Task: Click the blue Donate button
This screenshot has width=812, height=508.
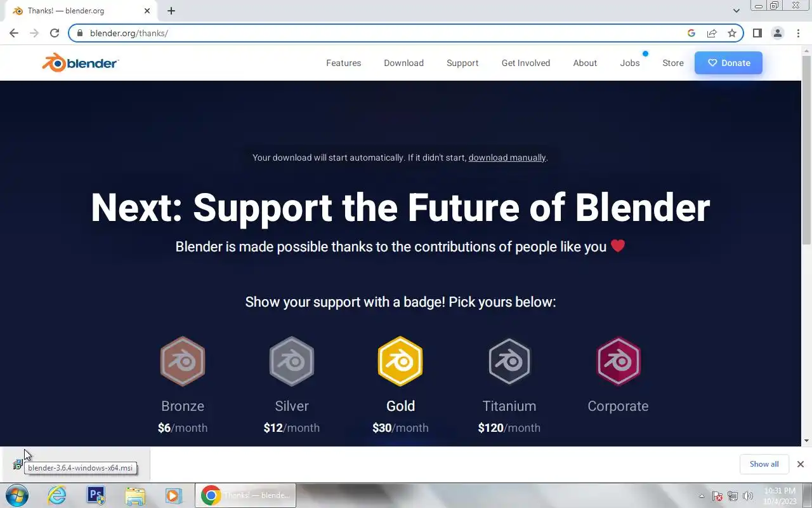Action: point(728,63)
